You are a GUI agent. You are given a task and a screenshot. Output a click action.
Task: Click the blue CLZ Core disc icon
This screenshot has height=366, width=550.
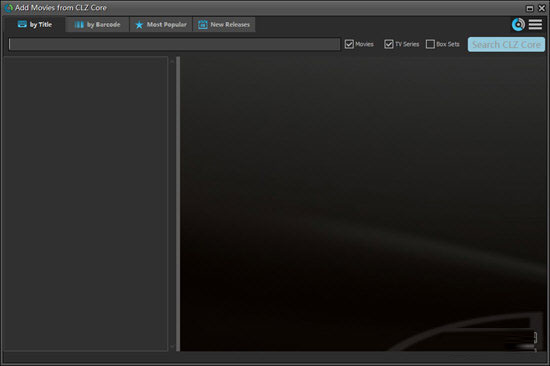coord(518,25)
